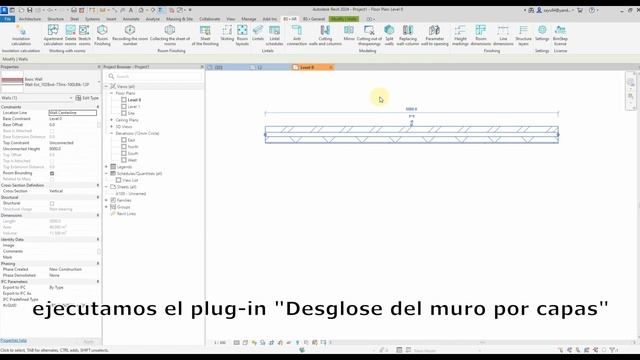
Task: Select the Skirting tool
Action: (x=227, y=33)
